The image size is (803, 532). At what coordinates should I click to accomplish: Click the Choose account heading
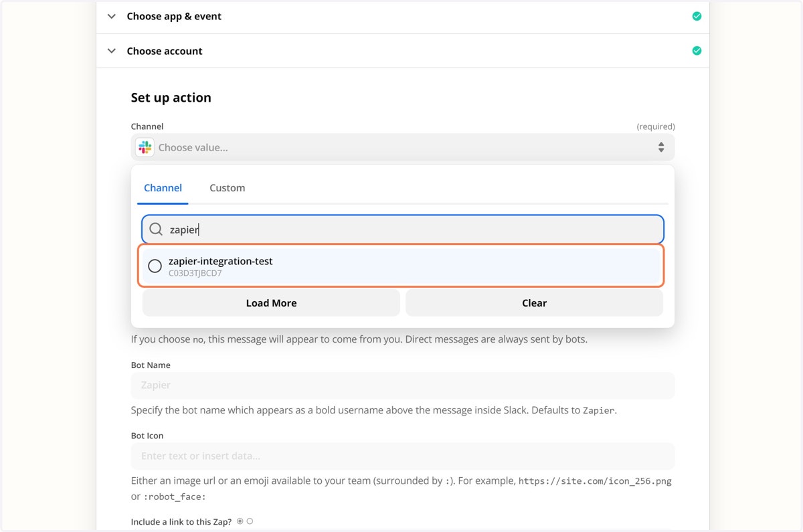tap(165, 51)
